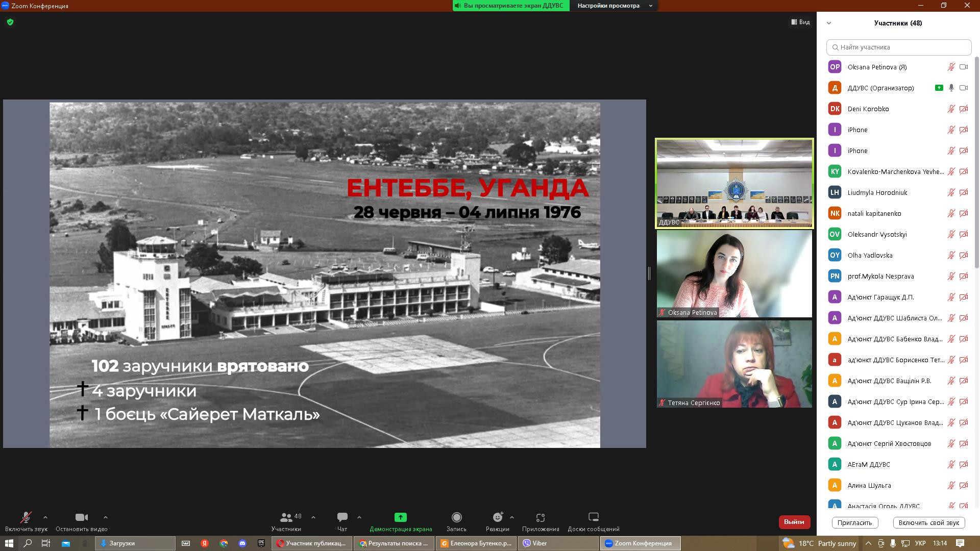The width and height of the screenshot is (980, 551).
Task: Collapse the Participants panel chevron
Action: [829, 23]
